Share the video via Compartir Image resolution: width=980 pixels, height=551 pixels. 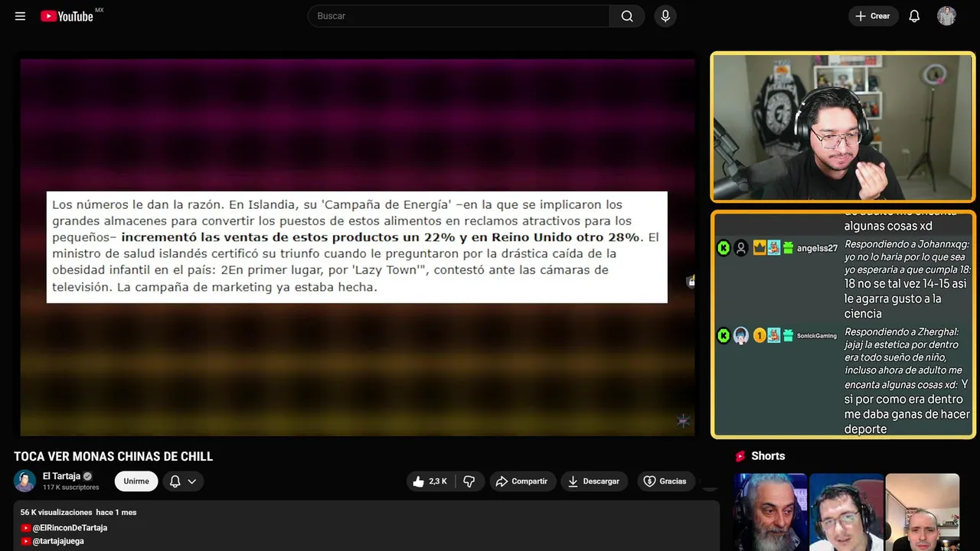(521, 481)
